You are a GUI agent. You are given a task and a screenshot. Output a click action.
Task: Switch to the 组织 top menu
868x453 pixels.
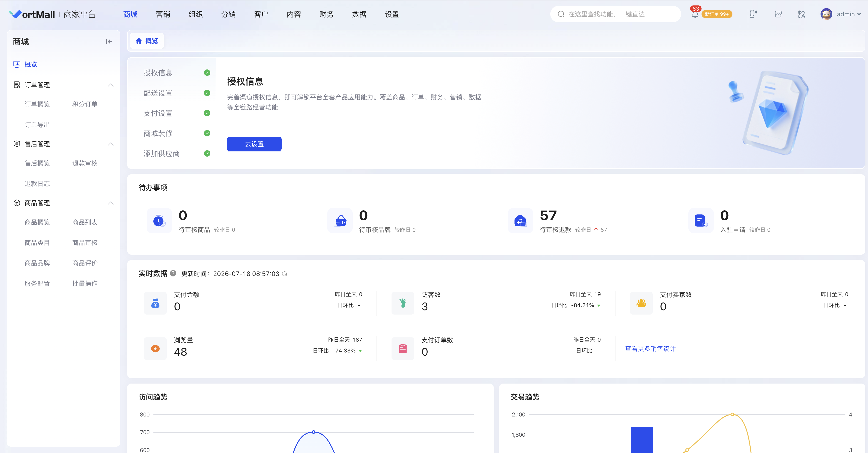pyautogui.click(x=196, y=14)
